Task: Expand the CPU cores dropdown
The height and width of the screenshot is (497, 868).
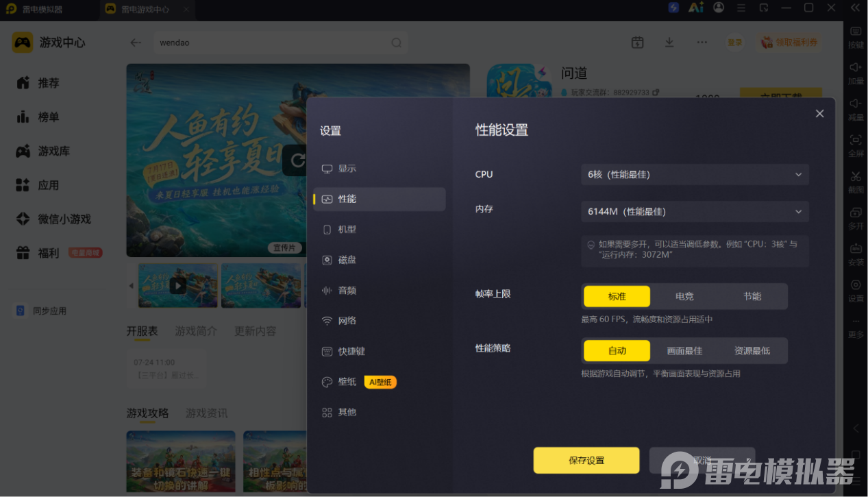Action: point(695,174)
